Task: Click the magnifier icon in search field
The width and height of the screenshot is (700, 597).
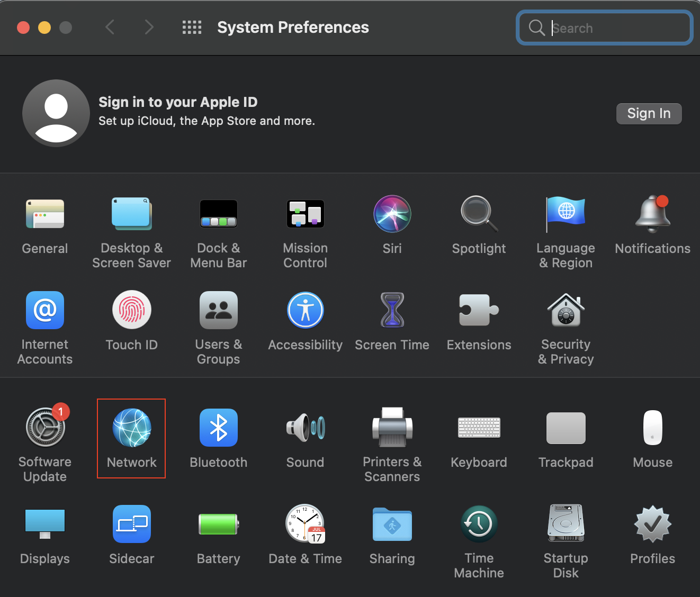Action: (537, 28)
